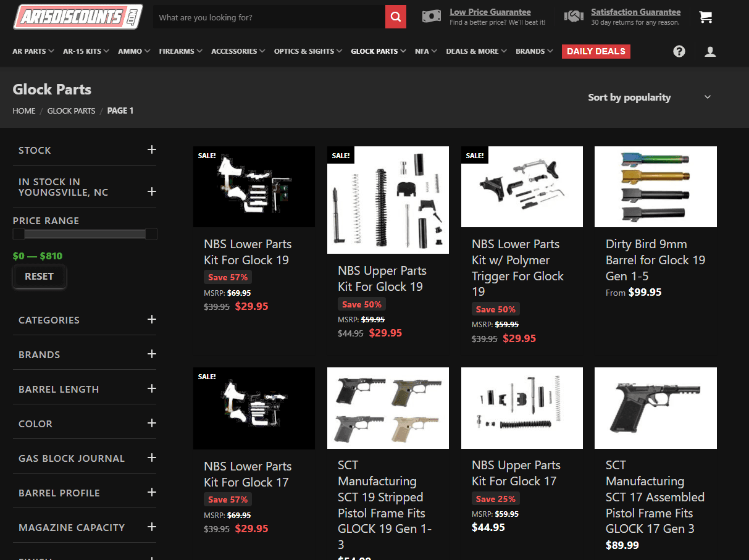Screen dimensions: 749x560
Task: Open the Dirty Bird 9mm Barrel product thumbnail
Action: pos(655,186)
